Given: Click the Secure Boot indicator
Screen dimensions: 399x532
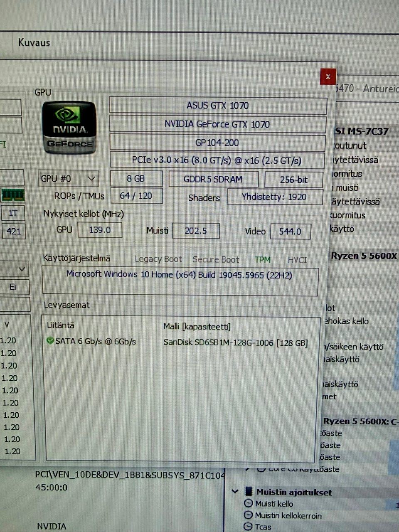Looking at the screenshot, I should [x=216, y=260].
